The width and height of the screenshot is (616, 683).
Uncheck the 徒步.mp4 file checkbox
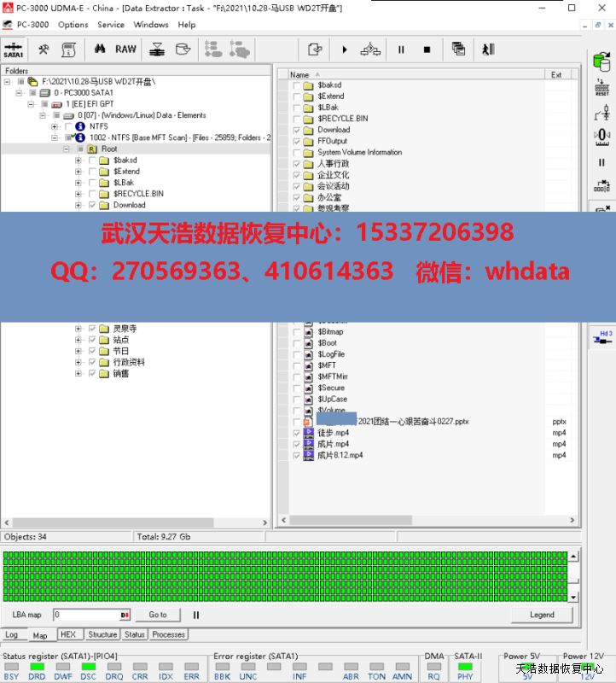point(297,433)
